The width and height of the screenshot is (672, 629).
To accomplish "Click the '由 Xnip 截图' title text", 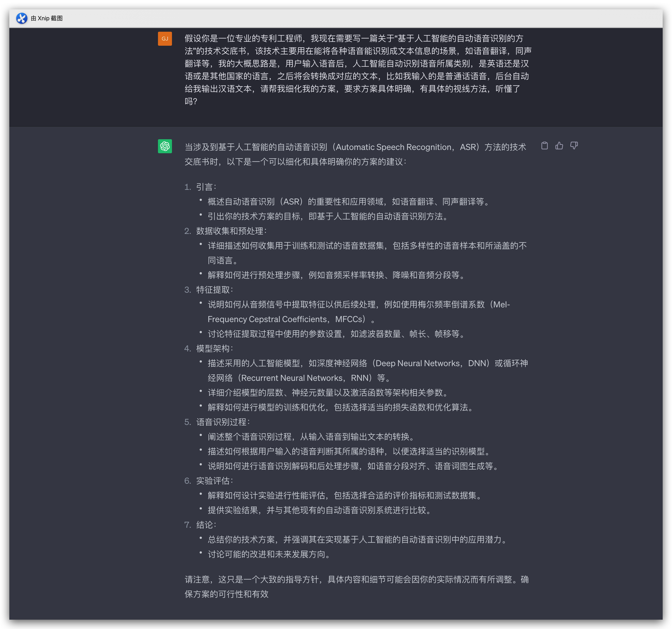I will [x=47, y=18].
